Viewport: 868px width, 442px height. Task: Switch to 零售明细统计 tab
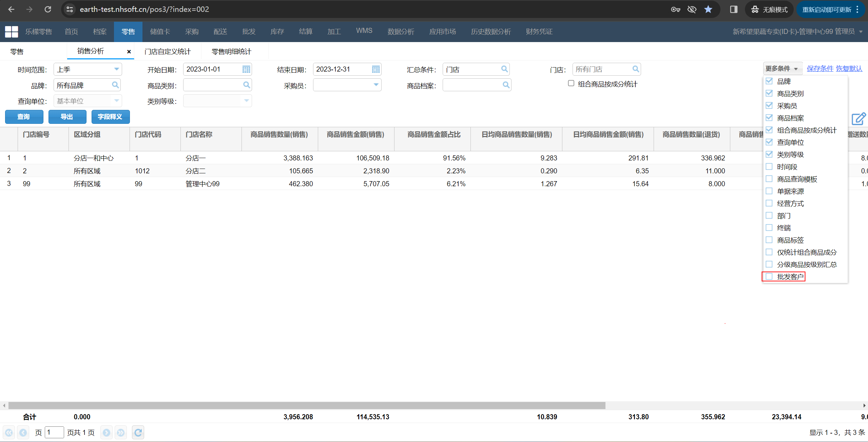(231, 52)
